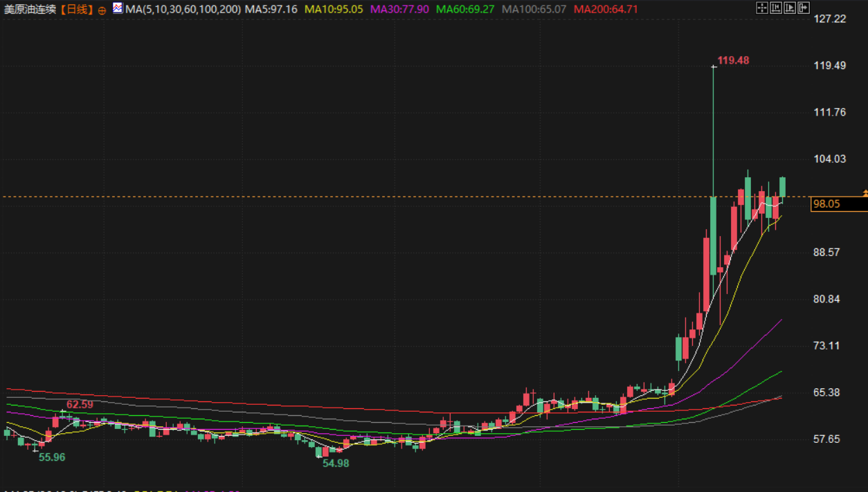Select the 【日线】 period label
Image resolution: width=868 pixels, height=492 pixels.
click(x=76, y=10)
